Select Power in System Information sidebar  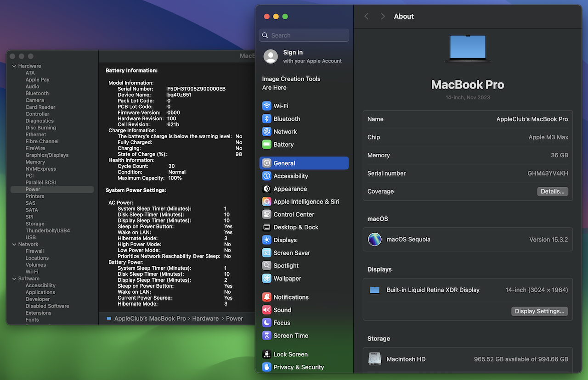point(52,190)
